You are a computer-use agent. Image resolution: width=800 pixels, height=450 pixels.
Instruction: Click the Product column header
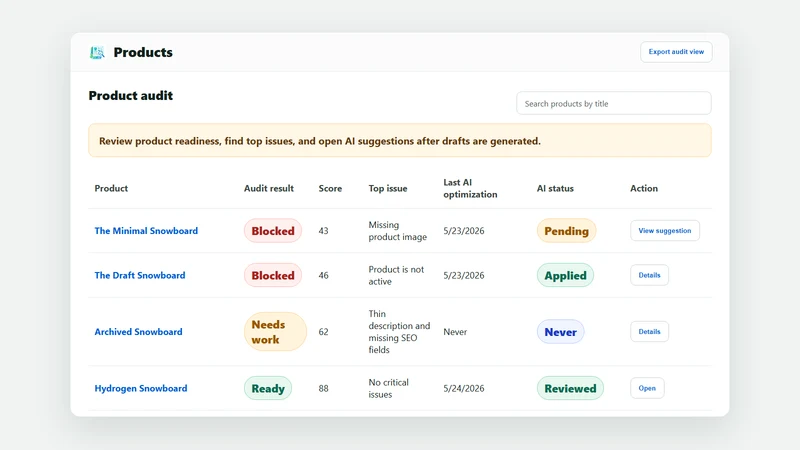point(111,188)
